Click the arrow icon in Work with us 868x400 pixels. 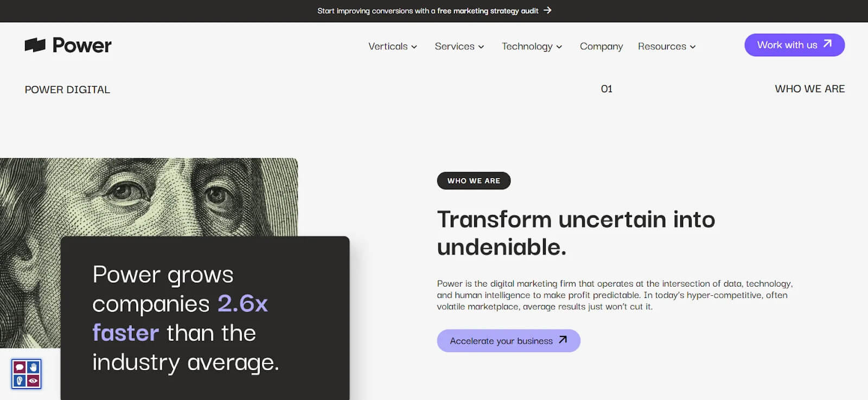click(827, 44)
